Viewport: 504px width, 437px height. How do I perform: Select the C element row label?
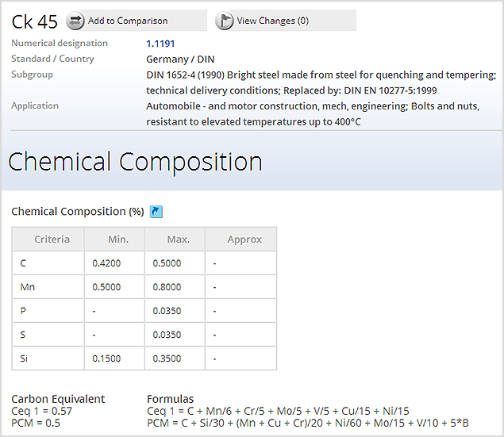click(x=23, y=263)
